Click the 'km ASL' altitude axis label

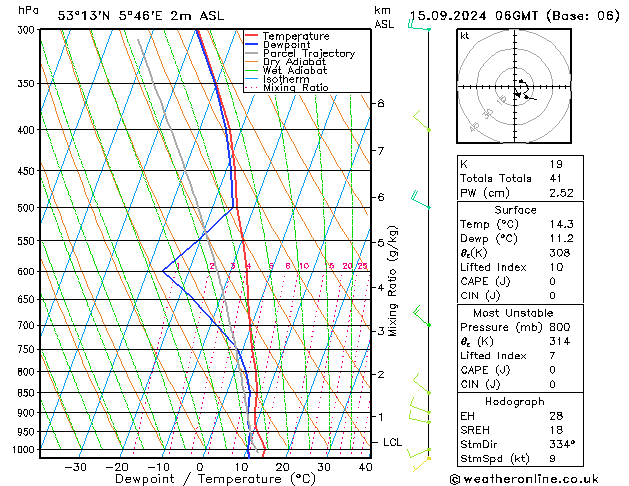[x=384, y=17]
